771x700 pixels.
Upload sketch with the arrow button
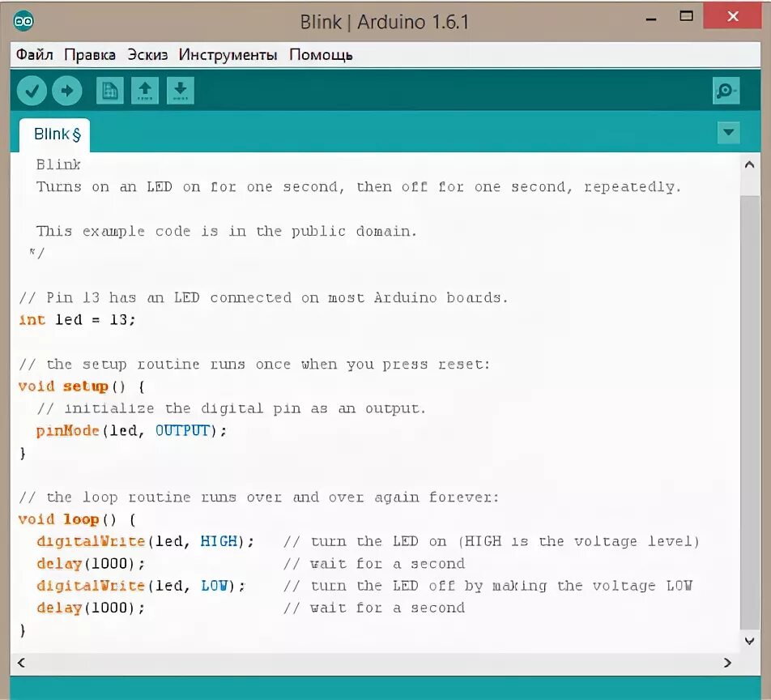(67, 91)
